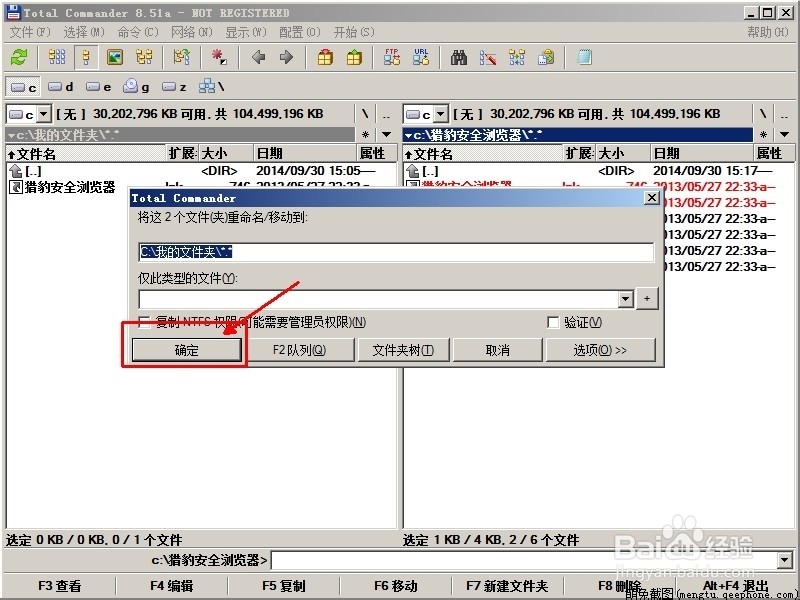Go forward with right arrow toolbar icon
The image size is (800, 600).
coord(286,57)
